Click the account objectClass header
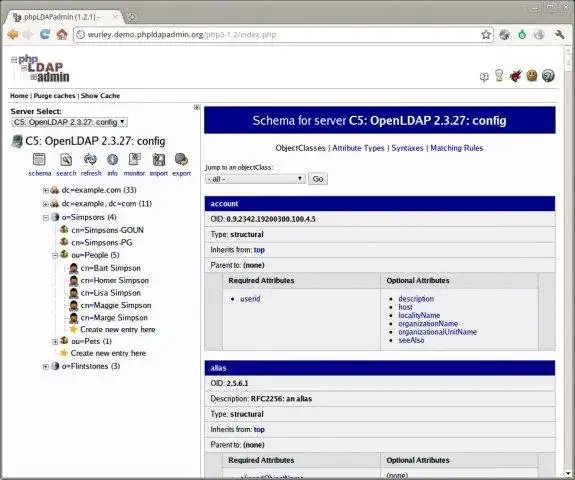The image size is (575, 480). pyautogui.click(x=380, y=204)
